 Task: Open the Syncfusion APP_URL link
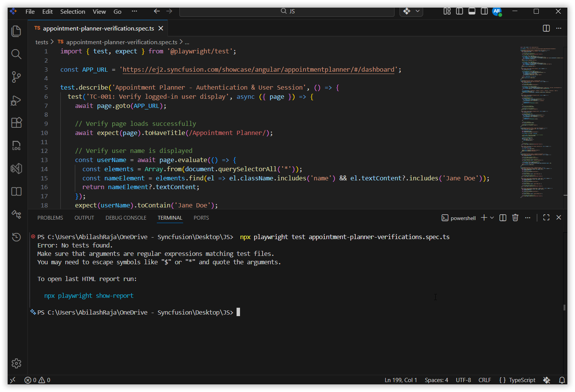258,69
